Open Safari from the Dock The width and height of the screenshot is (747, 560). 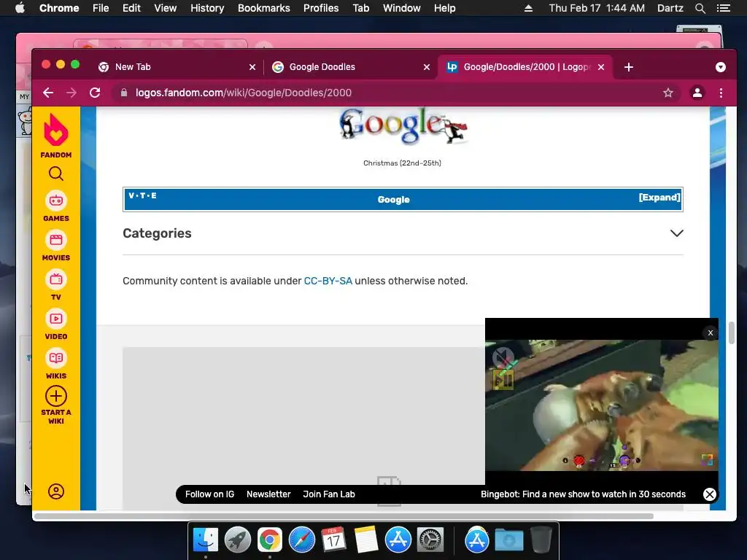pyautogui.click(x=301, y=540)
